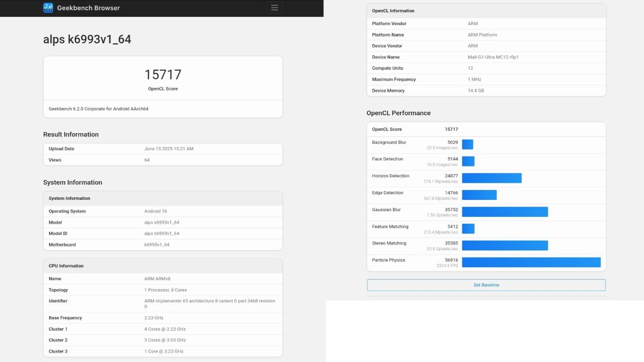
Task: Click the Maximum Frequency 1 MHz value
Action: 474,79
